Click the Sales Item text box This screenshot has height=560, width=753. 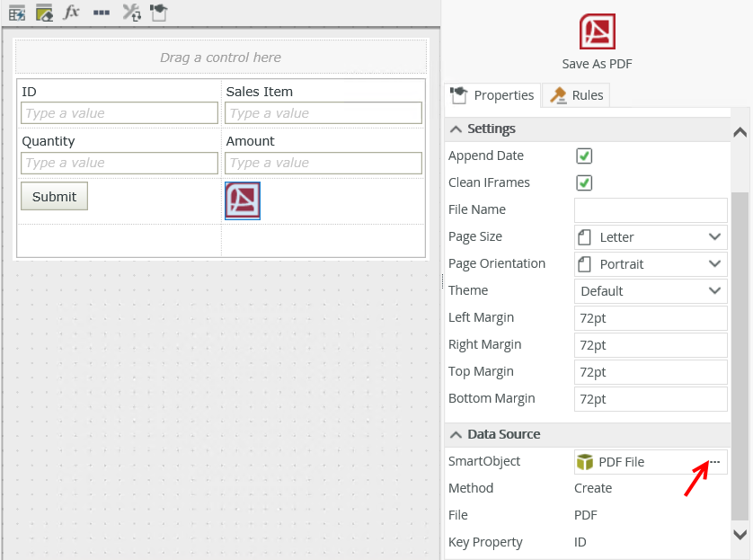coord(323,113)
